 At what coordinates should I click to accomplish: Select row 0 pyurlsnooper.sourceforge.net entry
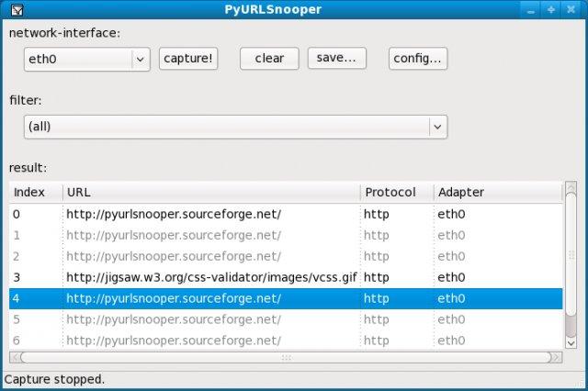(x=174, y=214)
